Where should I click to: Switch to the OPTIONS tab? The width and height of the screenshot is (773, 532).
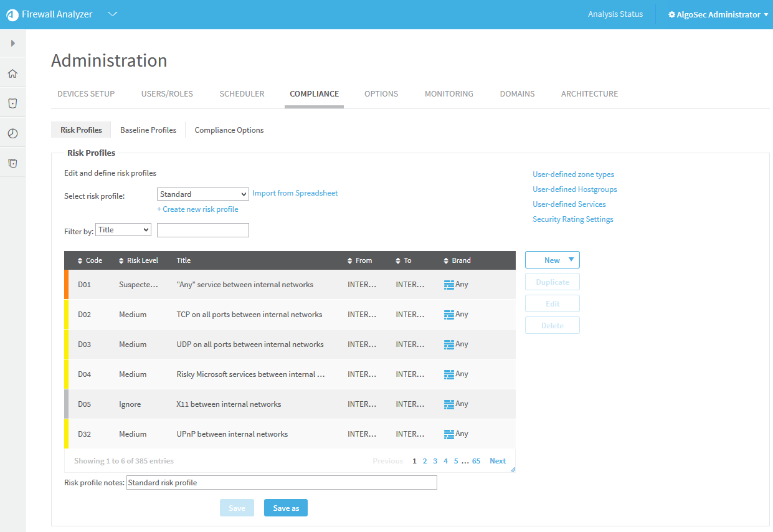click(381, 94)
